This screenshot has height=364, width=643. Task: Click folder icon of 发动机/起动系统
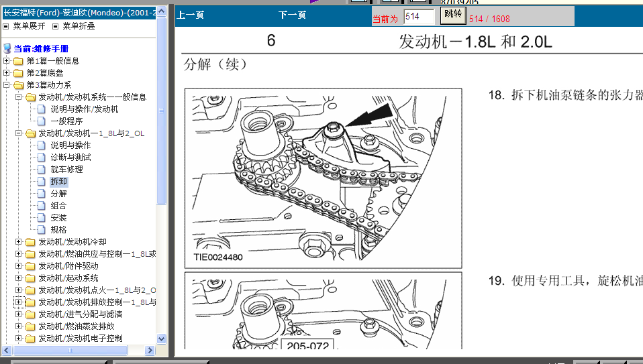30,278
